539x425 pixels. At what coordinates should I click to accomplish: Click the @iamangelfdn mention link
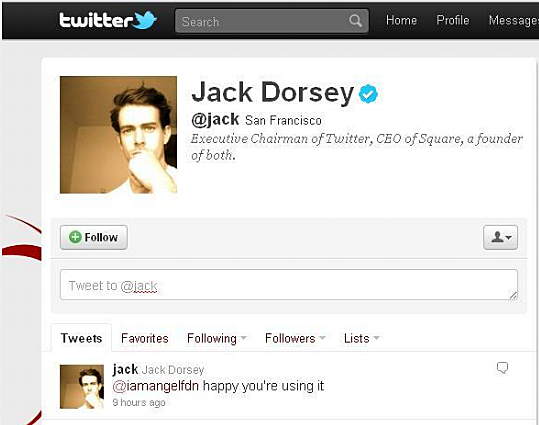156,386
